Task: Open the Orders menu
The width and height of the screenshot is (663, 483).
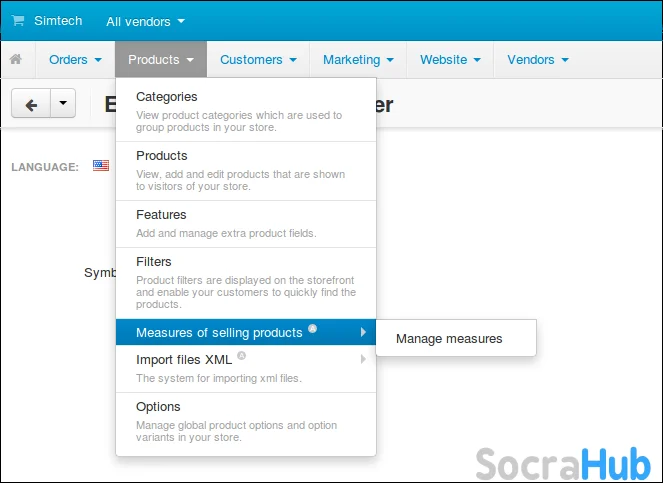Action: point(75,60)
